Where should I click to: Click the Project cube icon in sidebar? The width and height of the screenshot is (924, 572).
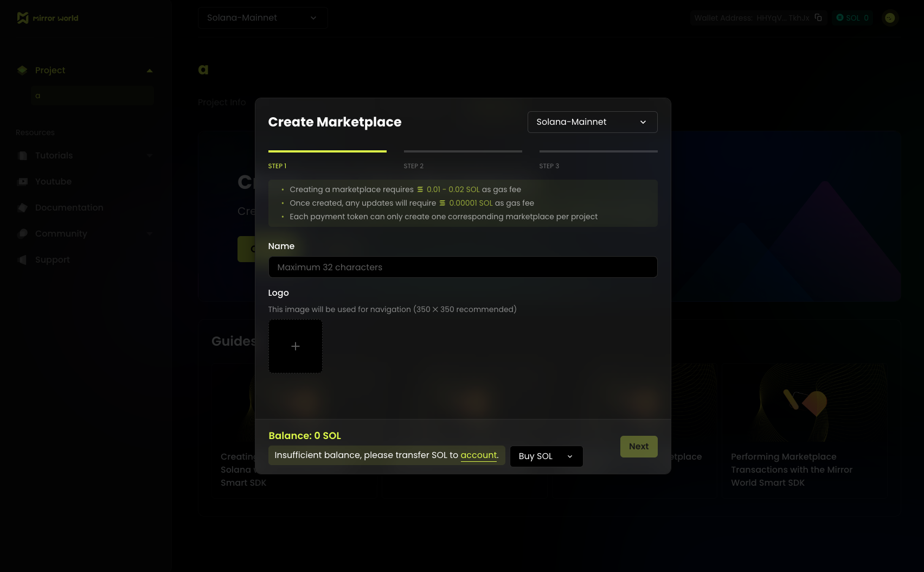pyautogui.click(x=22, y=70)
